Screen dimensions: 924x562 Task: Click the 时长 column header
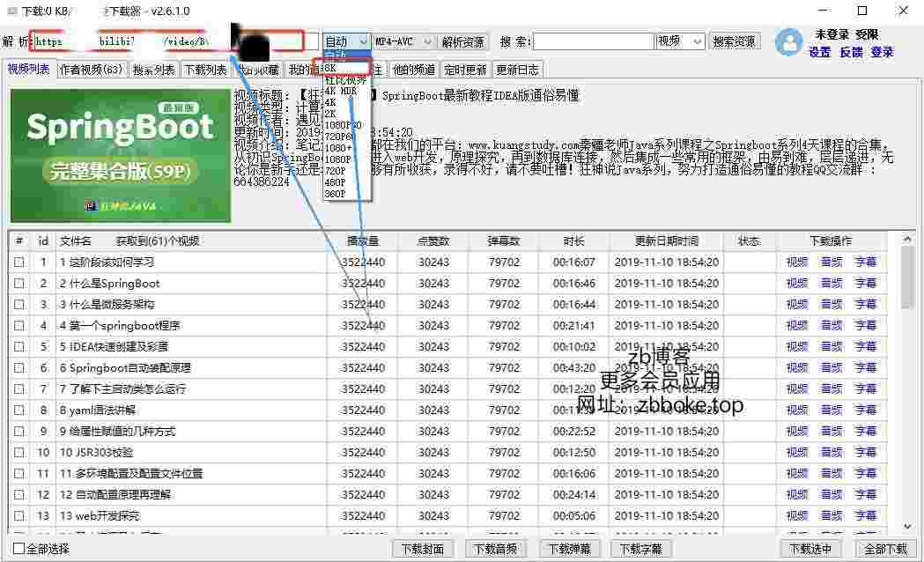pyautogui.click(x=574, y=241)
